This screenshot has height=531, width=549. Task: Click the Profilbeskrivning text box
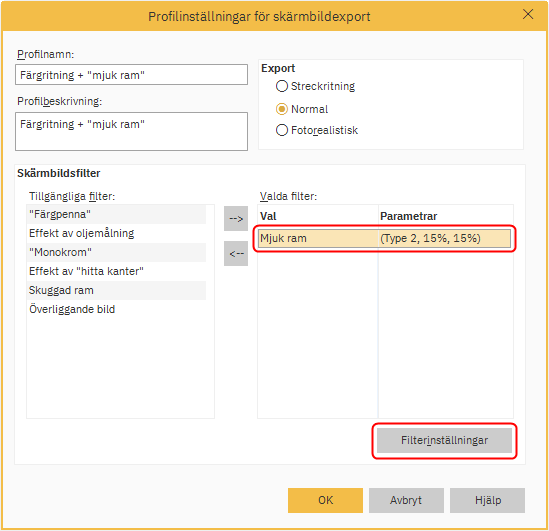(x=131, y=131)
